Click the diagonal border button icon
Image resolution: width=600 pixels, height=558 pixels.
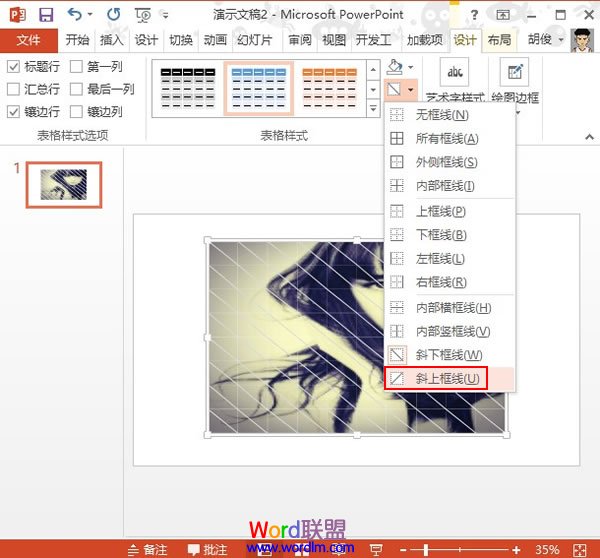394,90
